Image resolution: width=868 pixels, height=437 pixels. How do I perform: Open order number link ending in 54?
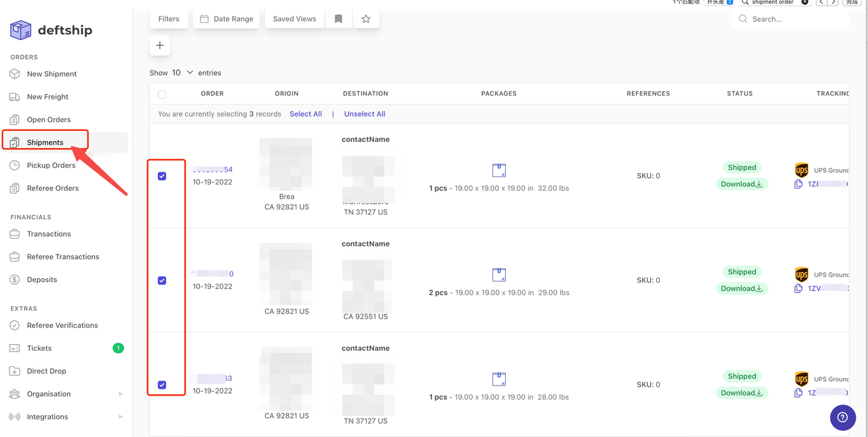[212, 170]
